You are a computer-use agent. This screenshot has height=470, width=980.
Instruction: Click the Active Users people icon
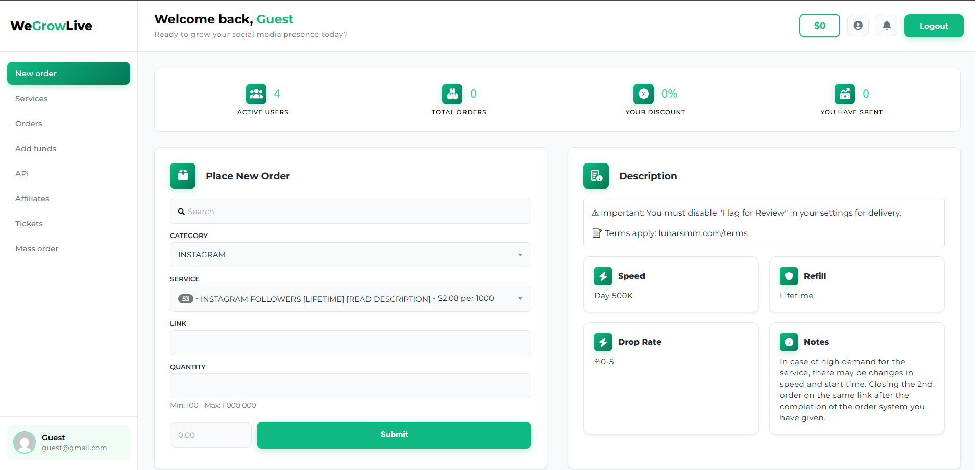click(x=256, y=94)
